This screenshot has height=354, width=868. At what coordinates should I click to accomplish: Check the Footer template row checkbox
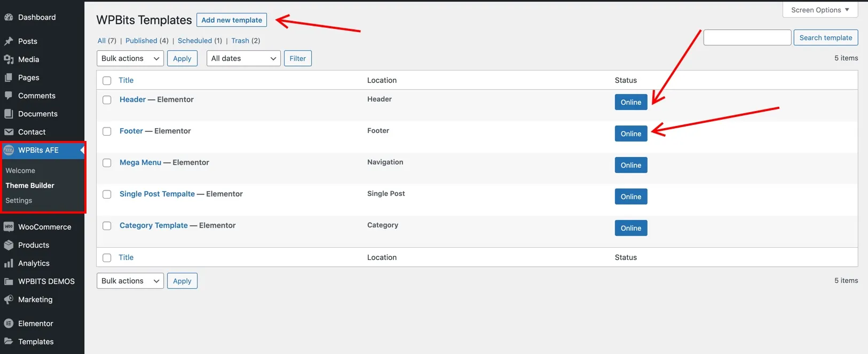107,131
